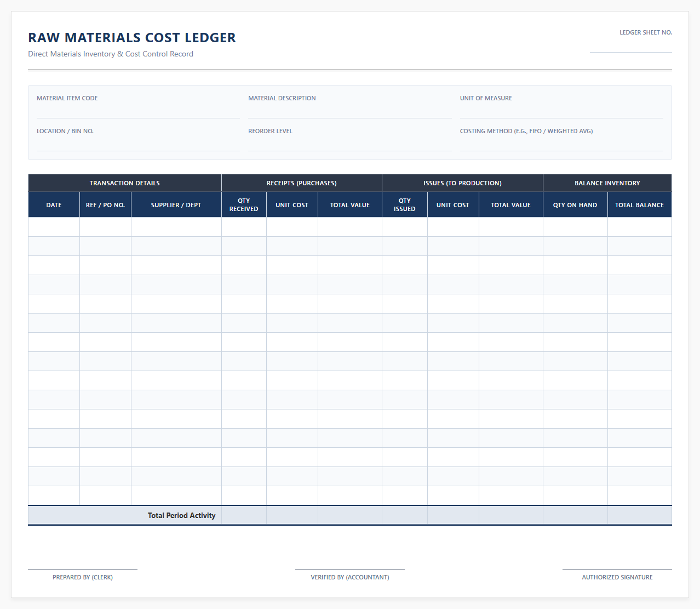Click the Reorder Level field line

350,145
